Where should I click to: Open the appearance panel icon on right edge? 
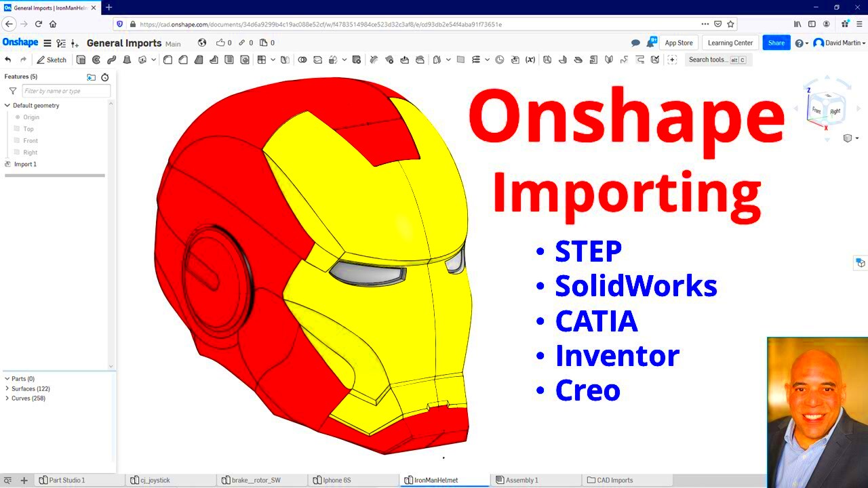point(861,263)
